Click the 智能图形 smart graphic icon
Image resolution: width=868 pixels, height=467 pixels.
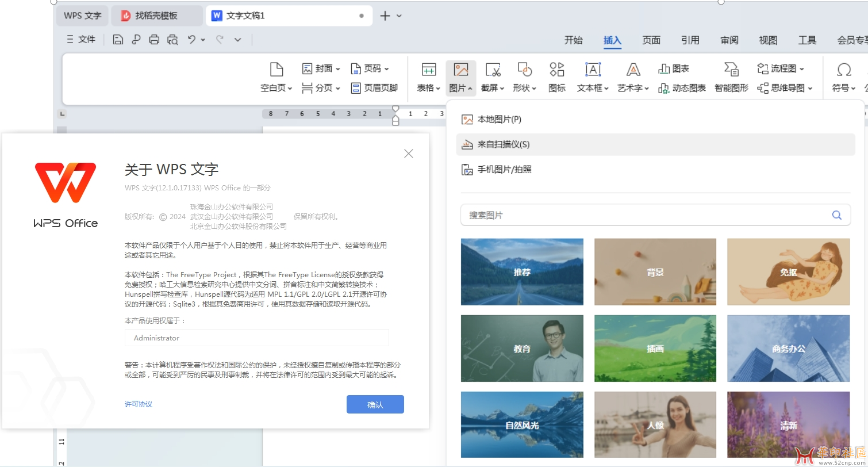pos(731,70)
